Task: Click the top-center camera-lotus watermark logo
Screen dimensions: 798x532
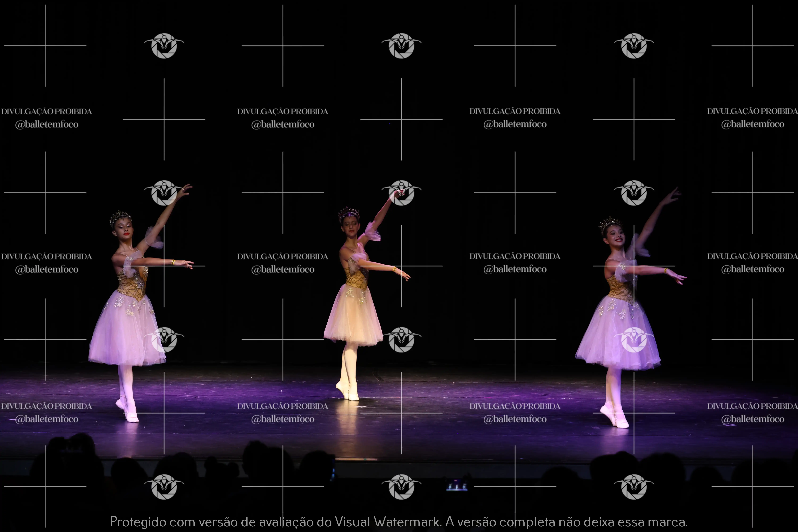Action: click(401, 46)
